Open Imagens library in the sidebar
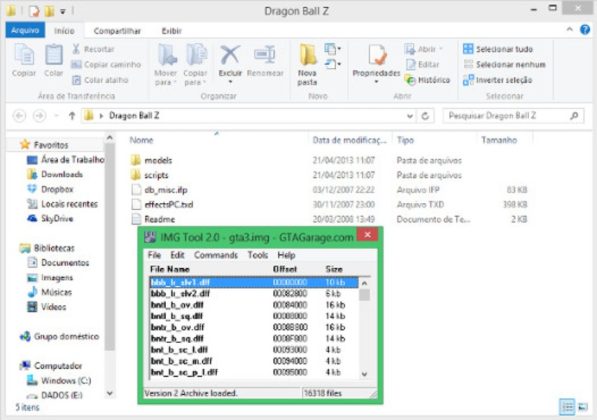The image size is (597, 420). coord(50,278)
